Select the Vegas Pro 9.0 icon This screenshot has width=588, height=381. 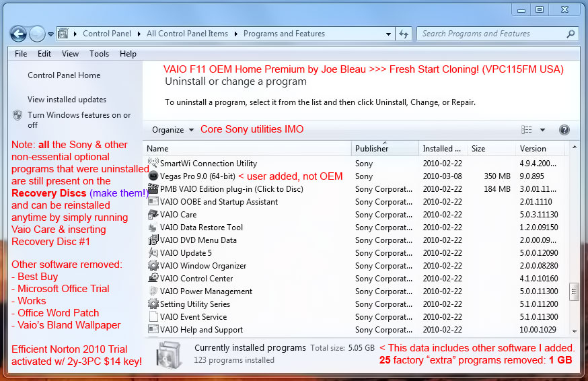pyautogui.click(x=153, y=176)
